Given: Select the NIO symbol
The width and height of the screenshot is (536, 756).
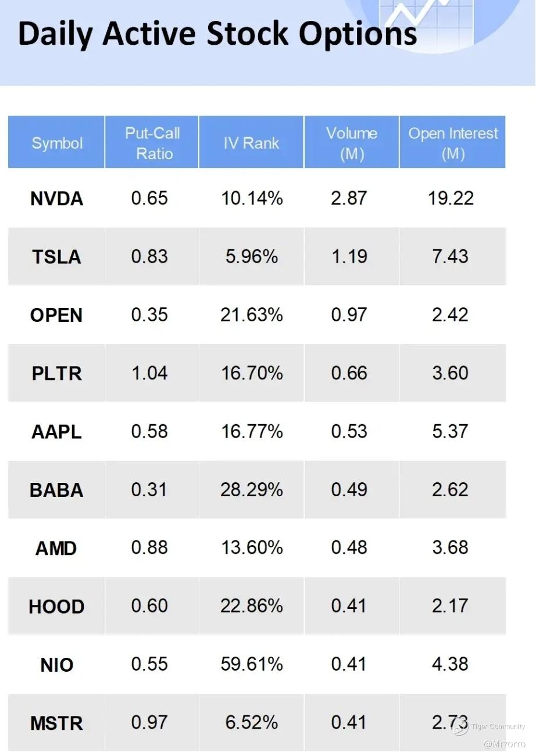Looking at the screenshot, I should coord(56,665).
